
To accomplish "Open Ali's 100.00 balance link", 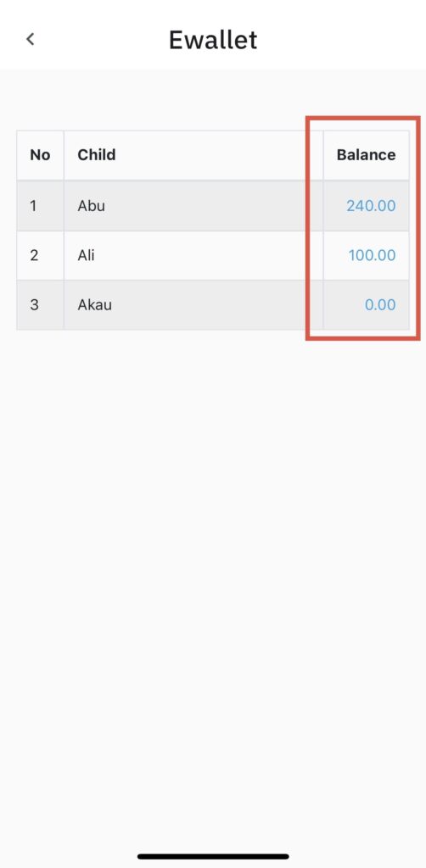I will (372, 255).
